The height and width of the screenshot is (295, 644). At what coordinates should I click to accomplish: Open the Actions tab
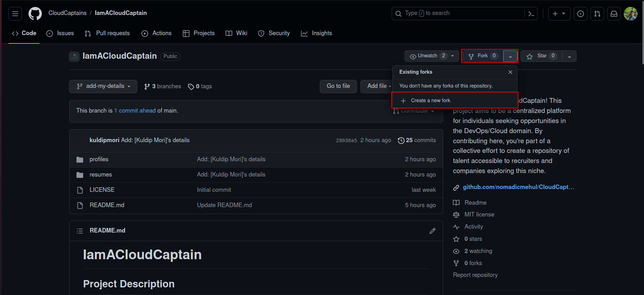point(156,33)
